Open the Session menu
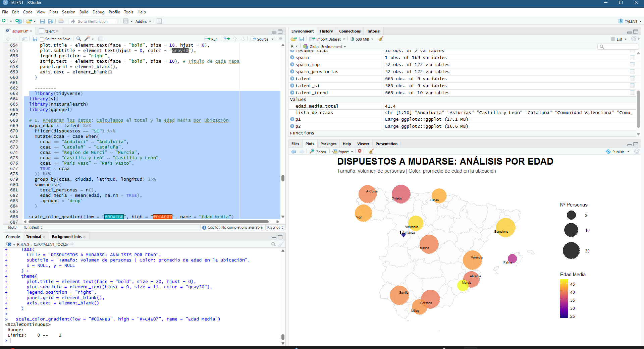The image size is (644, 349). click(68, 12)
